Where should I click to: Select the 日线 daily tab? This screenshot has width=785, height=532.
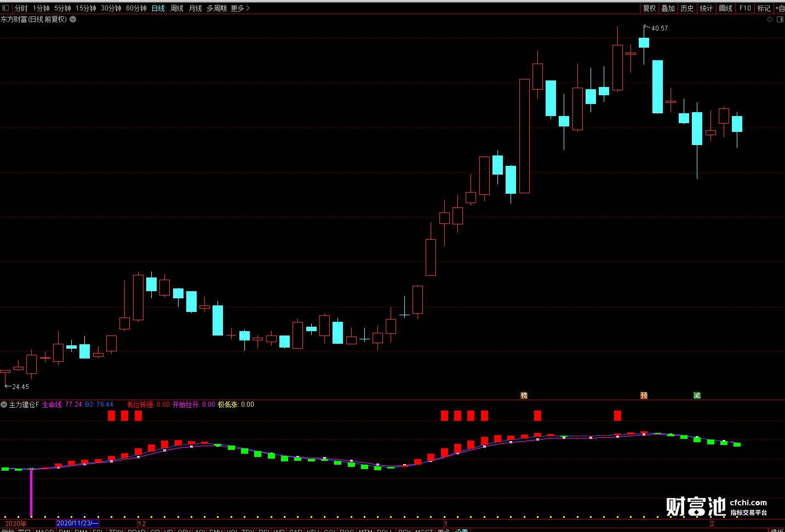click(158, 8)
